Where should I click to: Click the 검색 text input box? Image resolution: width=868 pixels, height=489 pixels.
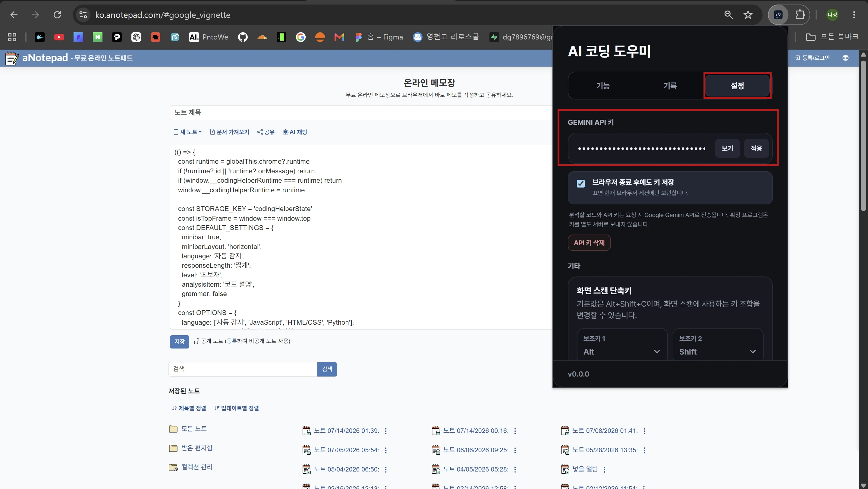tap(243, 369)
